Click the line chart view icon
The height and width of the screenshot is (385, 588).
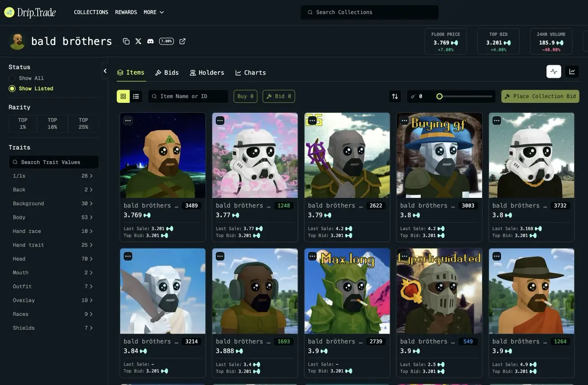[x=572, y=72]
